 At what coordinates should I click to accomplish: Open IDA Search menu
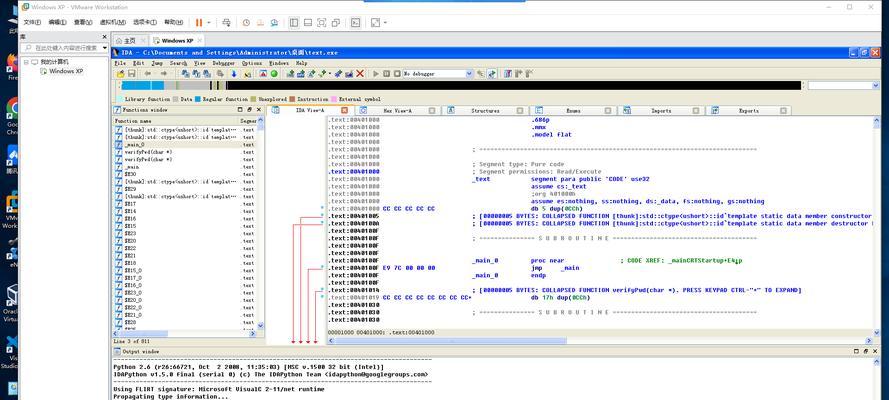tap(178, 63)
